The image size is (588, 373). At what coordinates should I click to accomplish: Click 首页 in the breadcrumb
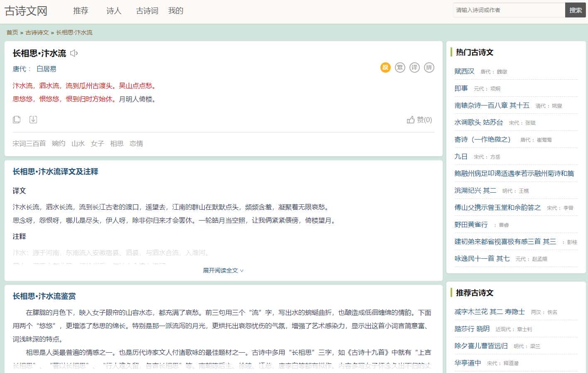12,32
